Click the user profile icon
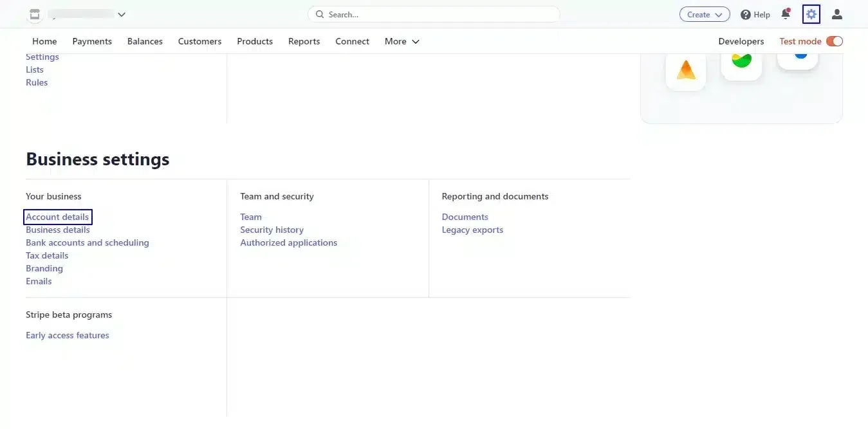 point(836,14)
